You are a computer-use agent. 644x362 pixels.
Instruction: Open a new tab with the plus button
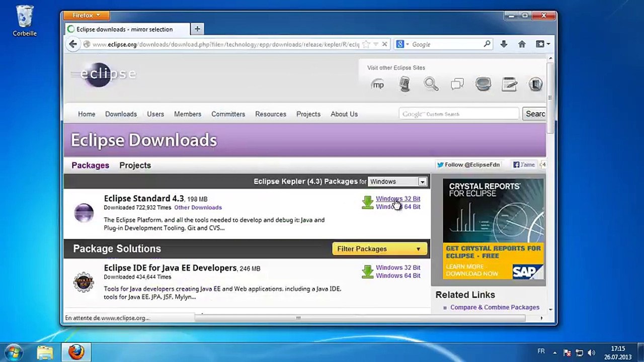(197, 29)
